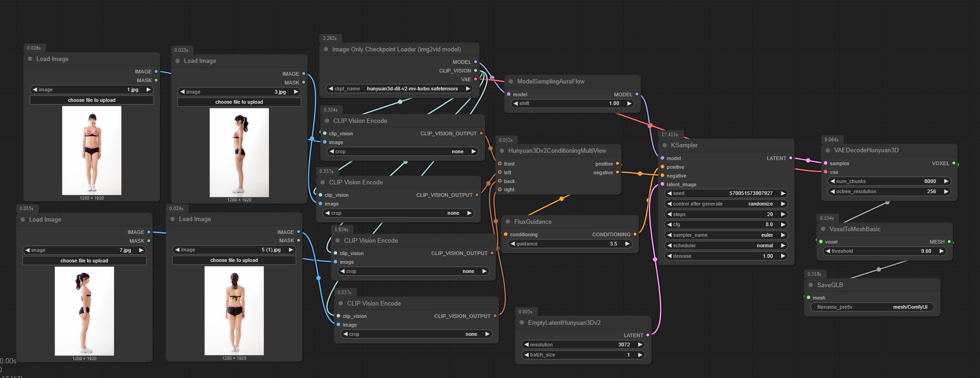Click choose file to upload under 7.jpg
Screen dimensions: 980x378
coord(84,261)
